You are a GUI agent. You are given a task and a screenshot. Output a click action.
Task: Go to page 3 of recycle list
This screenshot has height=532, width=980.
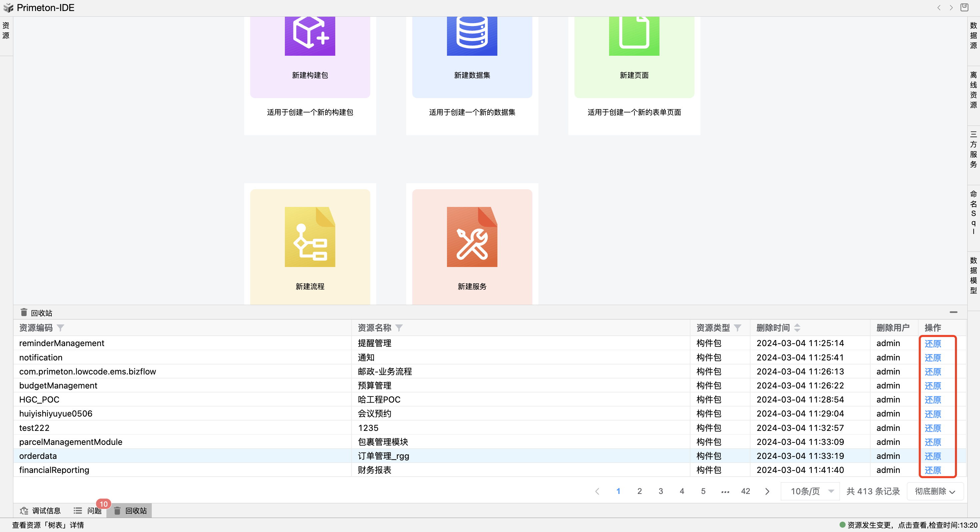[661, 491]
